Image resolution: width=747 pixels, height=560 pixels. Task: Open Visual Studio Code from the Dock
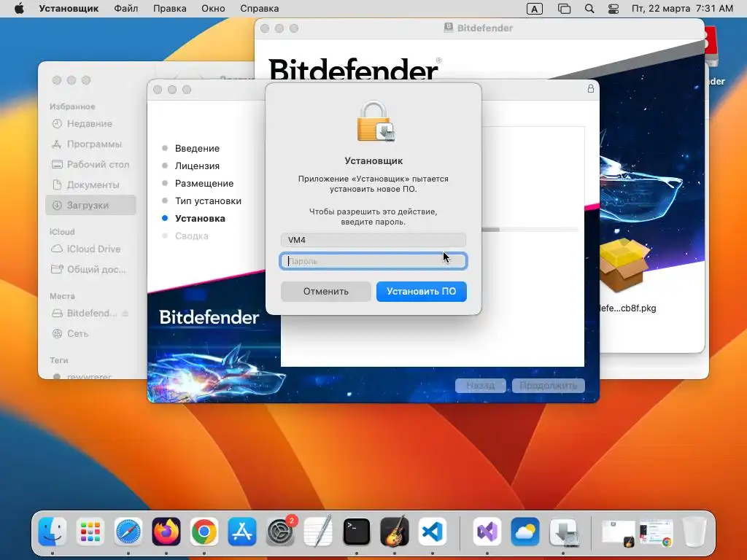[x=433, y=532]
